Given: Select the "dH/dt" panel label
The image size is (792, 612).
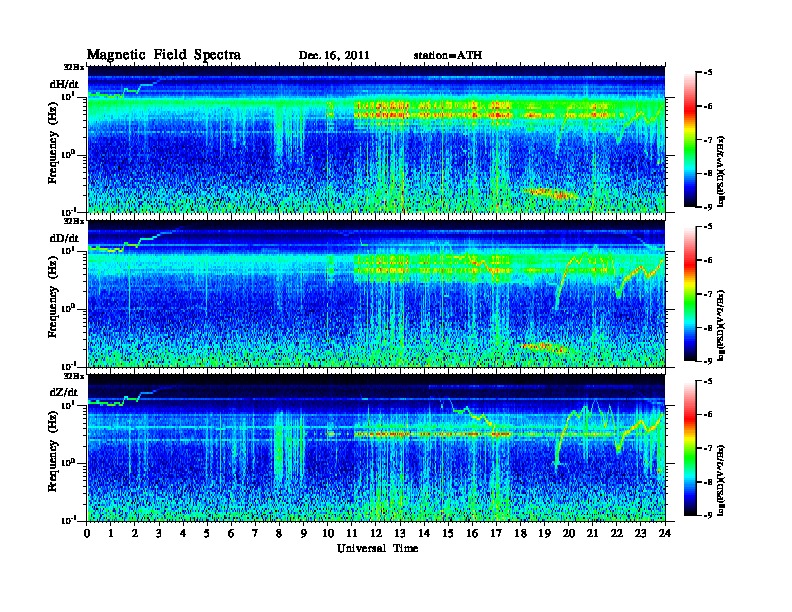Looking at the screenshot, I should [64, 84].
